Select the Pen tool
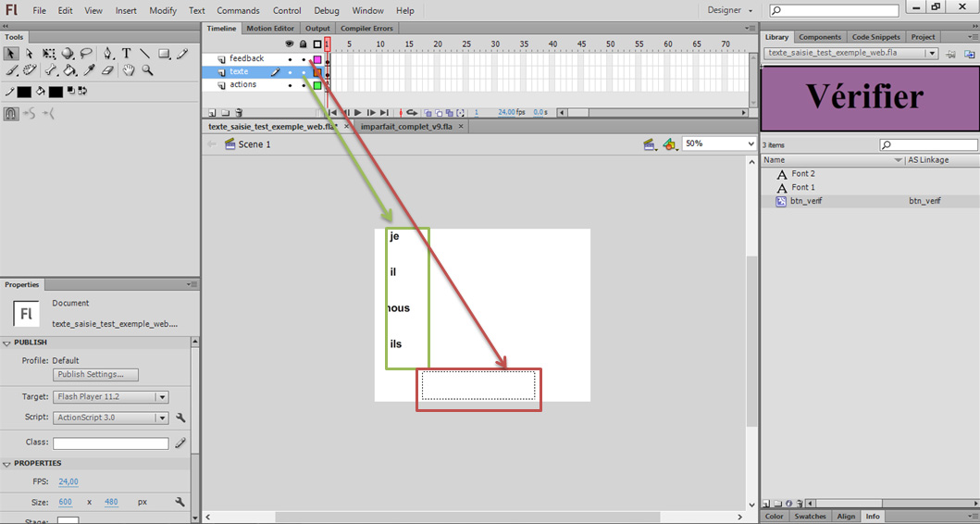Screen dimensions: 980x524 click(x=107, y=54)
